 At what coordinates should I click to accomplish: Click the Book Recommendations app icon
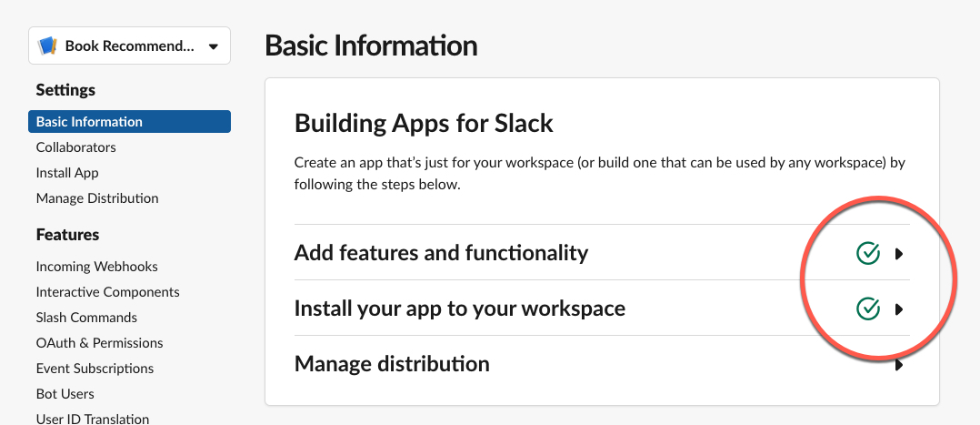pyautogui.click(x=48, y=46)
